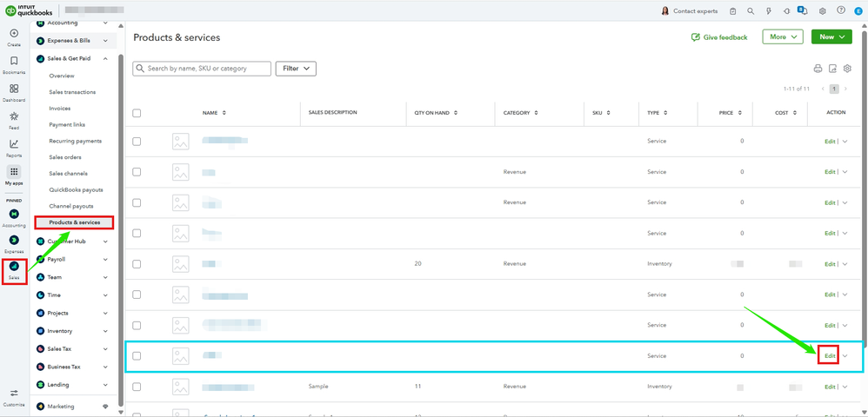The image size is (868, 417).
Task: Go to Recurring payments
Action: point(76,141)
